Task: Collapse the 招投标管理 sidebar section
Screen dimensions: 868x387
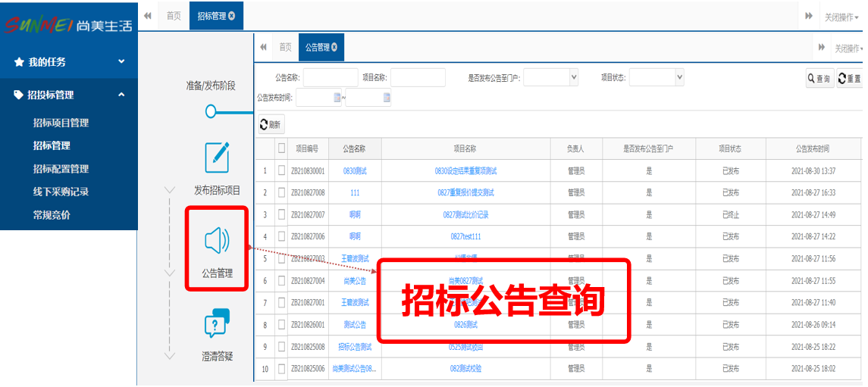Action: (x=121, y=95)
